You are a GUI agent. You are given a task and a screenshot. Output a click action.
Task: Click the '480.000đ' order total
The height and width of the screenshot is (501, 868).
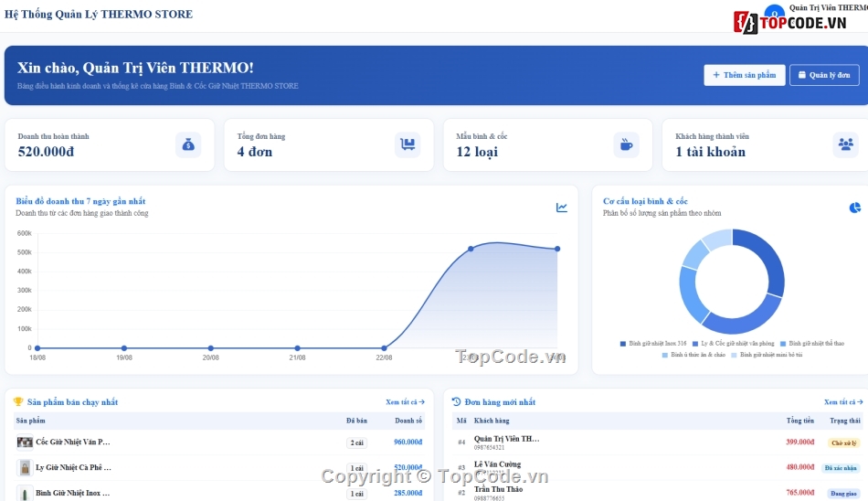pos(800,467)
